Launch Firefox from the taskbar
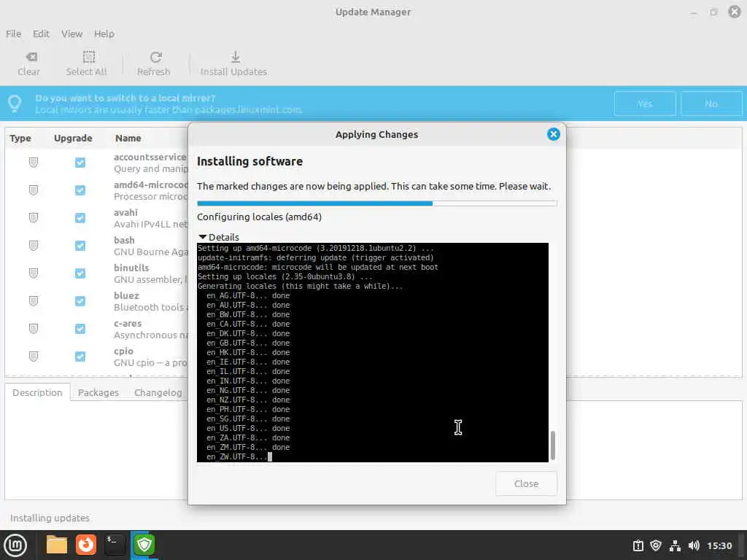Image resolution: width=747 pixels, height=560 pixels. 86,545
